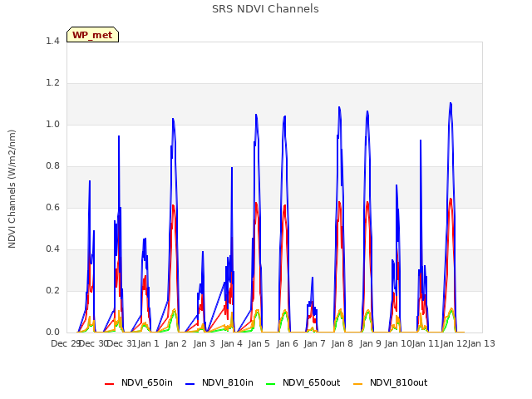Click the WP_met label badge

[92, 35]
